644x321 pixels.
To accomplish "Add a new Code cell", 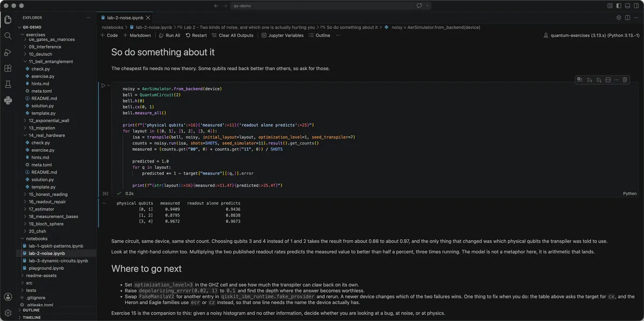I will tap(109, 35).
